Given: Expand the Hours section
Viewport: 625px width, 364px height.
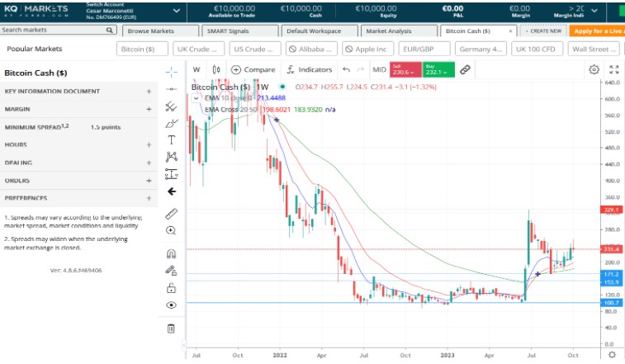Looking at the screenshot, I should (149, 144).
